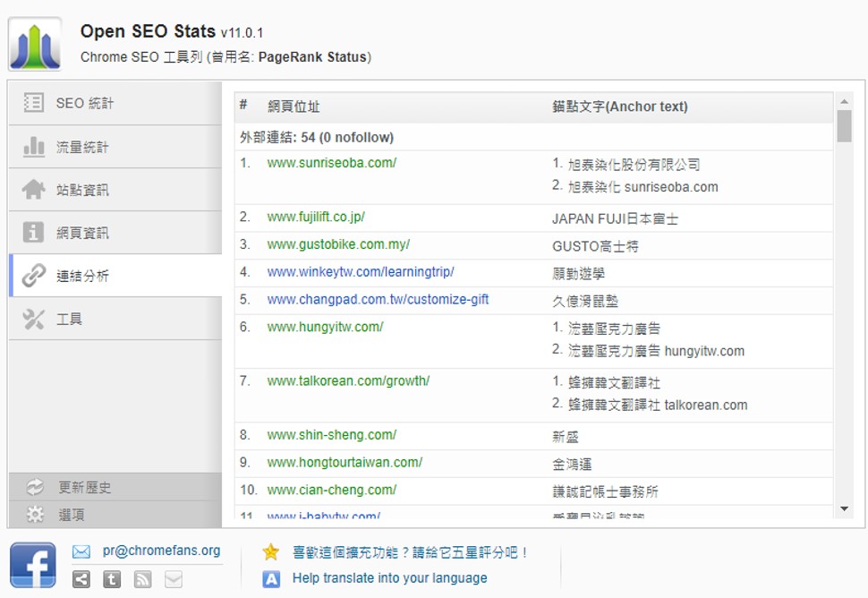The width and height of the screenshot is (868, 598).
Task: Click the scrollbar up arrow
Action: pos(844,101)
